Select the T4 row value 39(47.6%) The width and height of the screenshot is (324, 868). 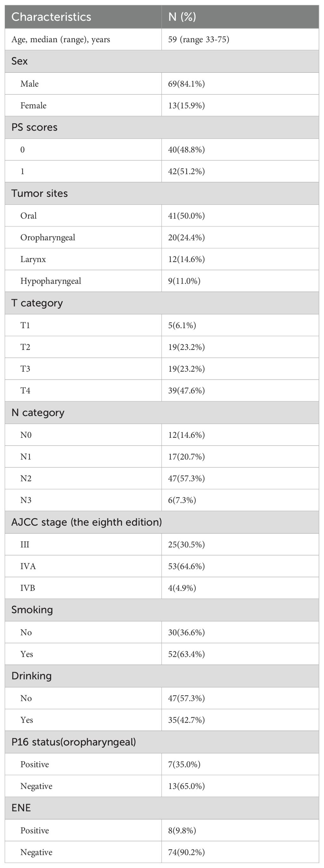pyautogui.click(x=186, y=390)
